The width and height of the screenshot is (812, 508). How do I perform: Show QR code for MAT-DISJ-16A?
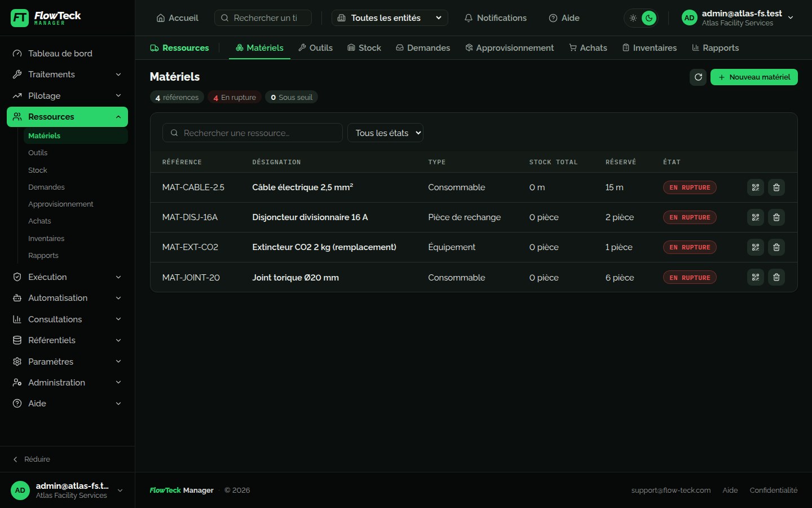tap(756, 217)
